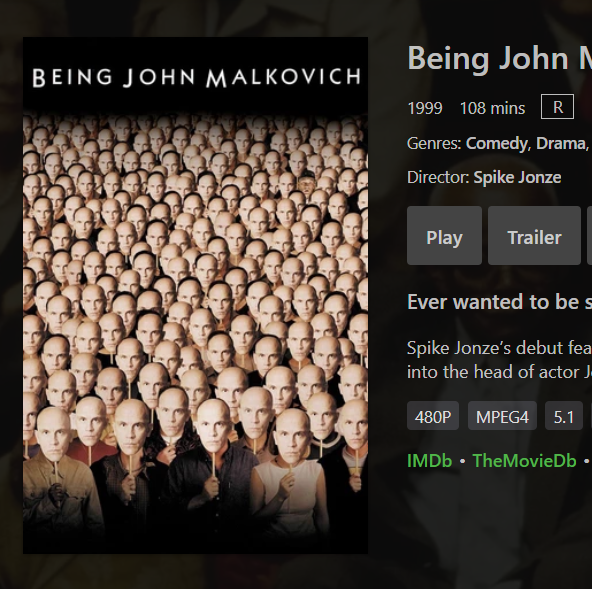Viewport: 592px width, 589px height.
Task: Click the 'Ever wanted to be' tagline
Action: click(x=500, y=302)
